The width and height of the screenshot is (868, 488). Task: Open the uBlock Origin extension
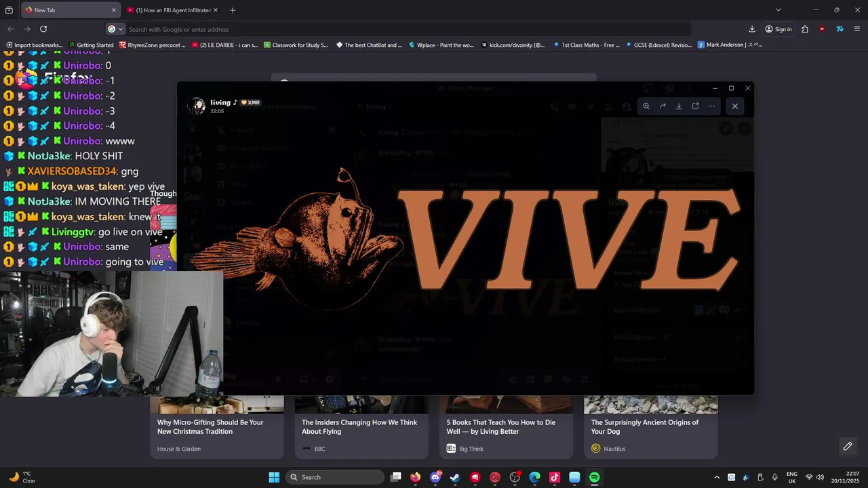click(822, 29)
